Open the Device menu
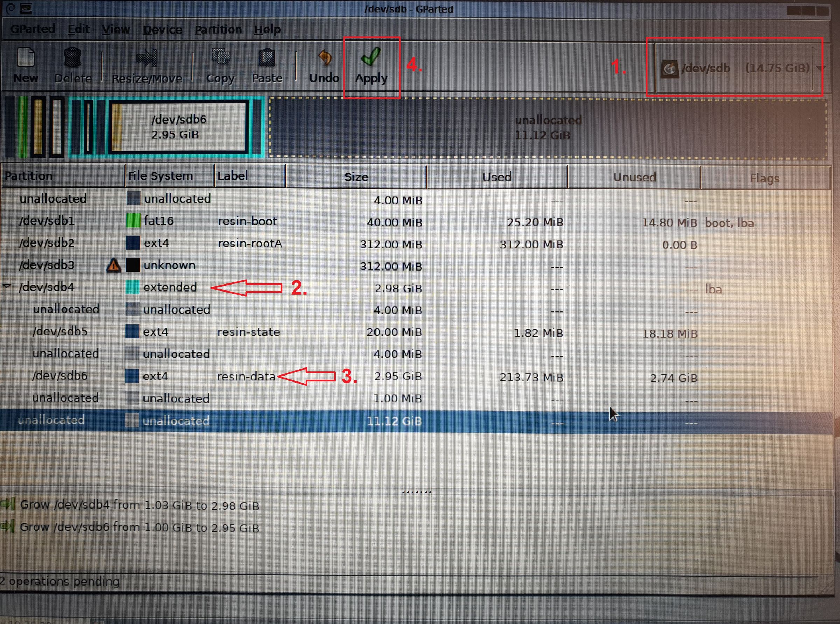The height and width of the screenshot is (624, 840). (162, 29)
